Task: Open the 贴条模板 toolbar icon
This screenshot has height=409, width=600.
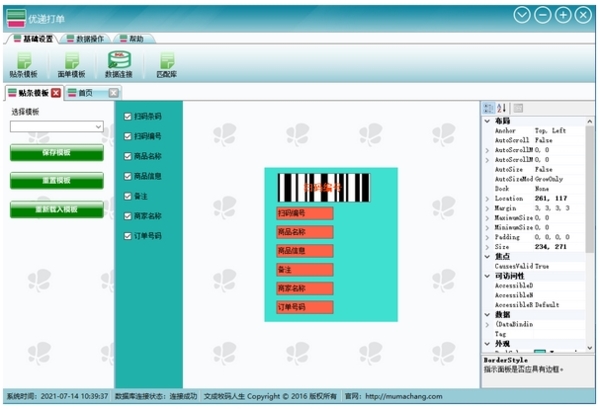Action: [x=24, y=65]
